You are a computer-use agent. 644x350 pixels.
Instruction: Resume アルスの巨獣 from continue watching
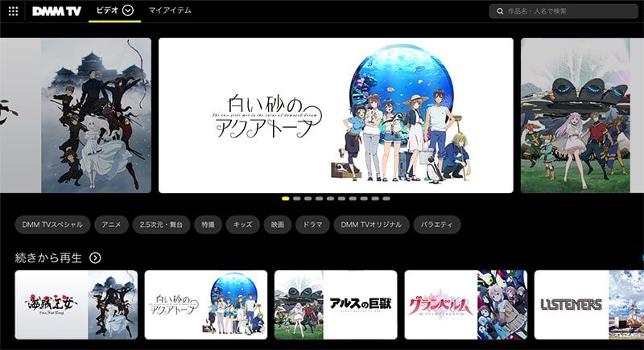pyautogui.click(x=336, y=304)
